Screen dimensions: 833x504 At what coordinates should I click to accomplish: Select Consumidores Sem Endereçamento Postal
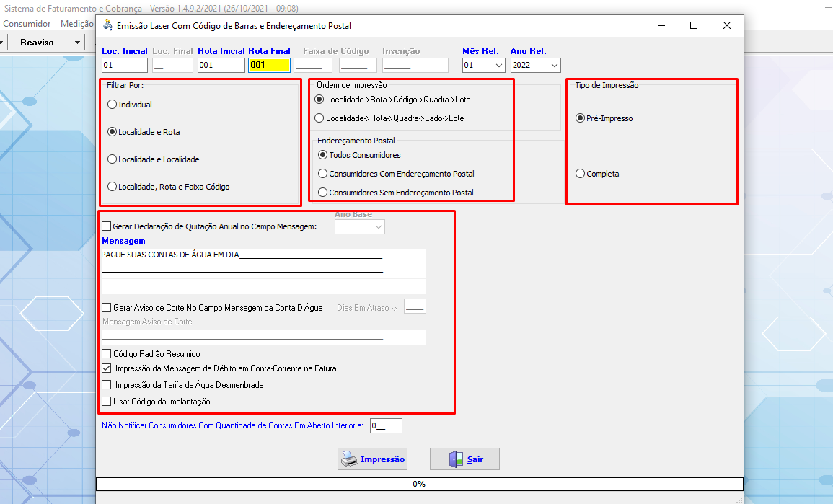322,193
